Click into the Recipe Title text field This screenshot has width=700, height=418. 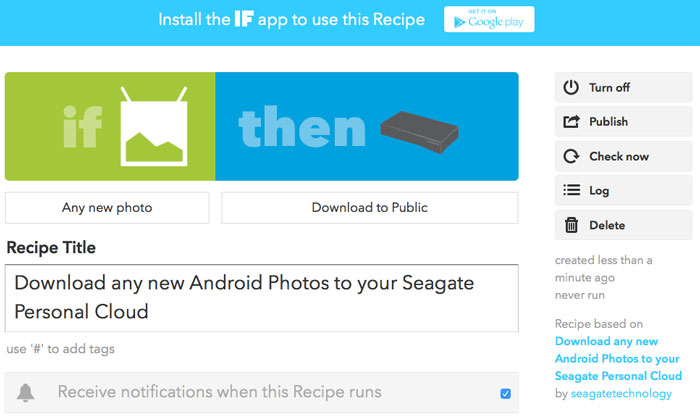[x=262, y=298]
